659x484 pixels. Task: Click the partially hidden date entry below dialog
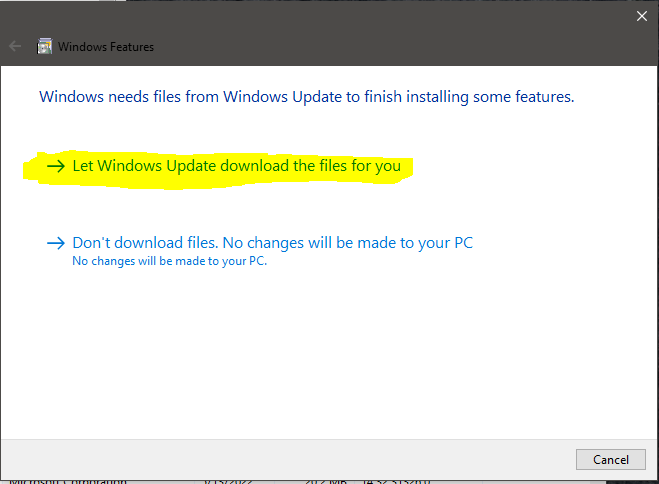pos(228,481)
